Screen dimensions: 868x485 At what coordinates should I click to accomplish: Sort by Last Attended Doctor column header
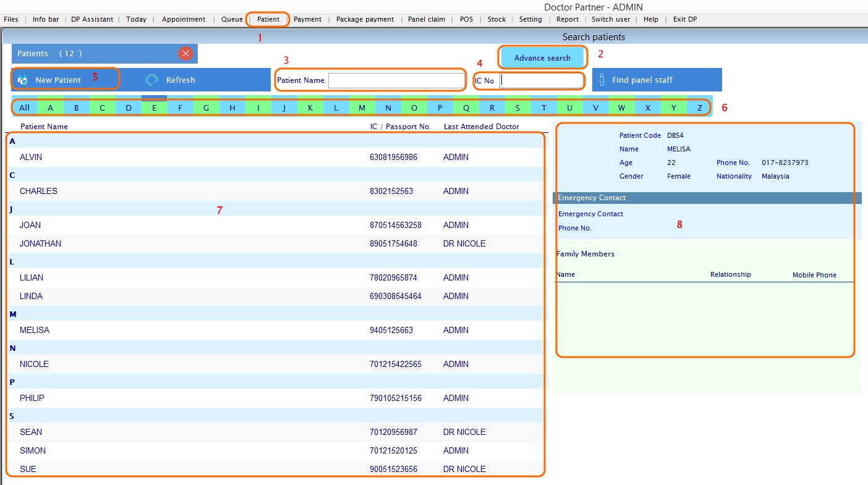(482, 127)
